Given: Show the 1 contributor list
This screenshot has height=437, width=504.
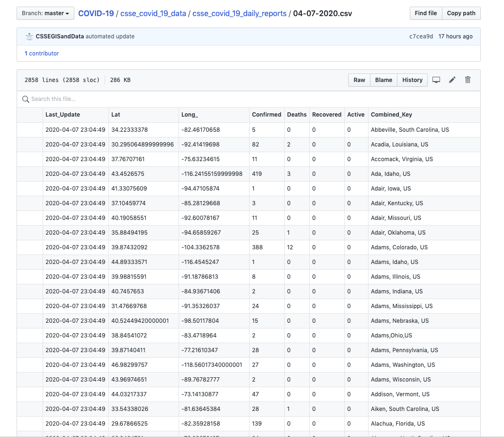Looking at the screenshot, I should tap(42, 54).
